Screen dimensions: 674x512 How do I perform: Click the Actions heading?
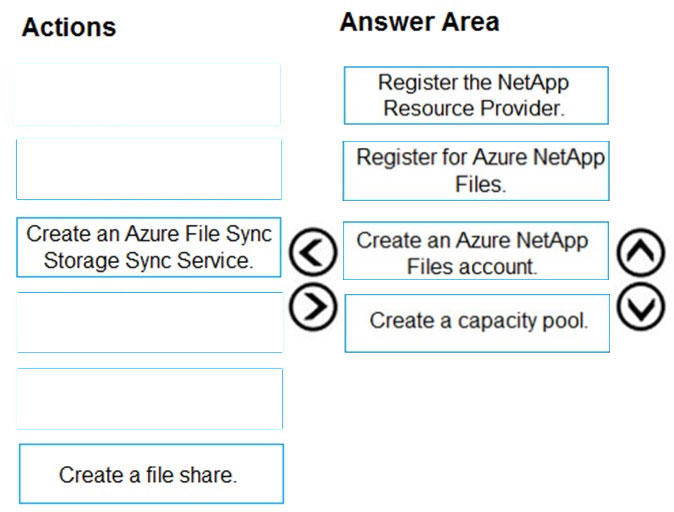69,27
